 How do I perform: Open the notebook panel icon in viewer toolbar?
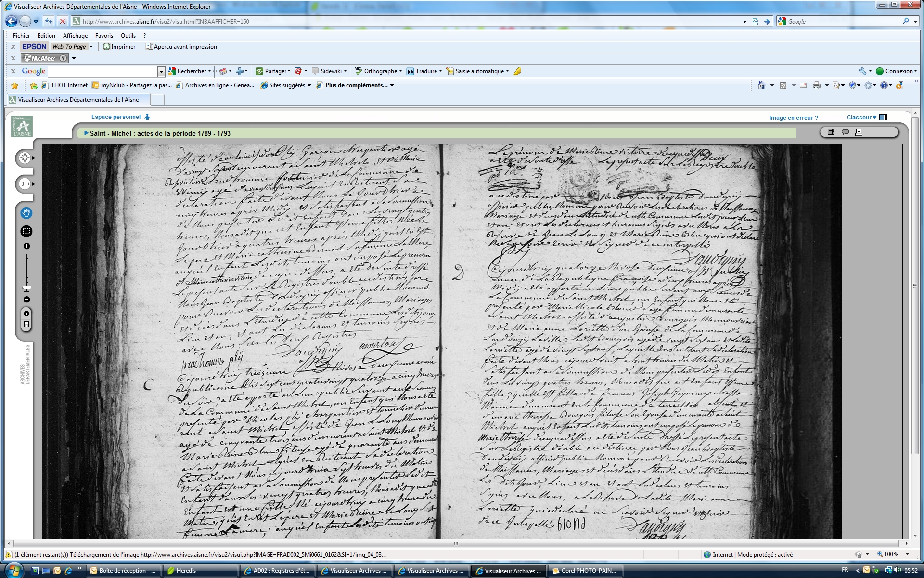click(x=831, y=132)
